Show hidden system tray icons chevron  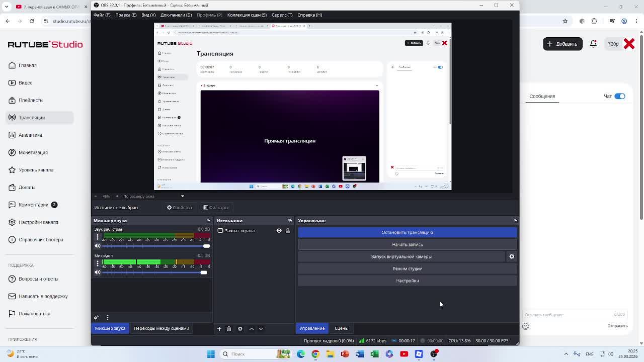[x=566, y=354]
